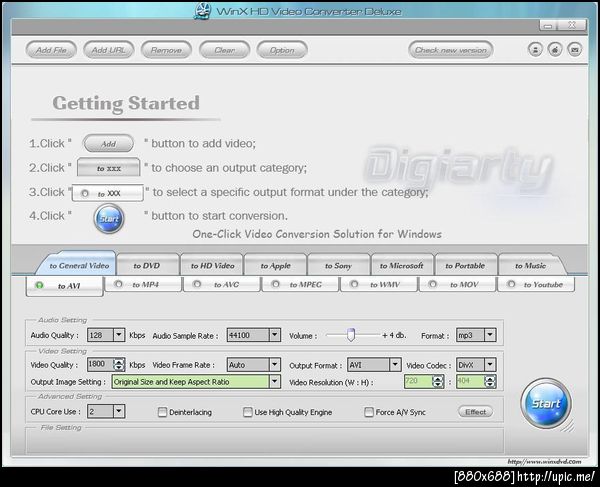
Task: Expand the Output Image Setting dropdown
Action: click(x=274, y=381)
